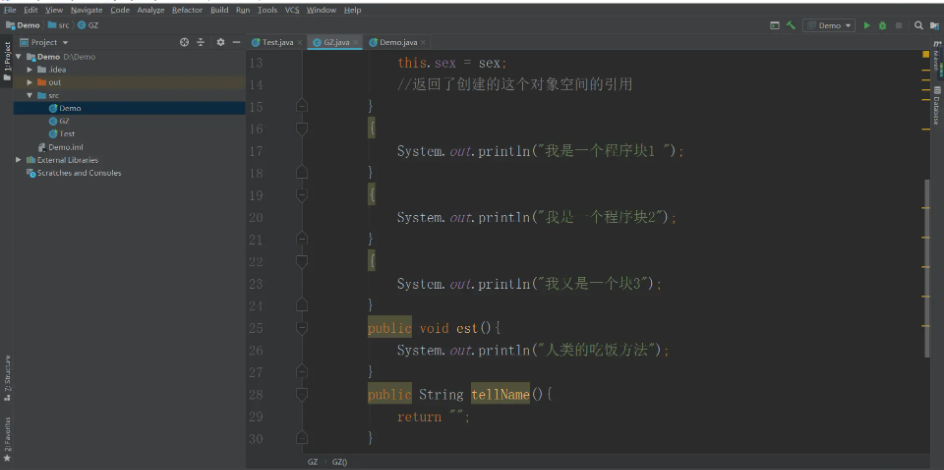944x470 pixels.
Task: Start debugging with the green bug icon
Action: point(883,25)
